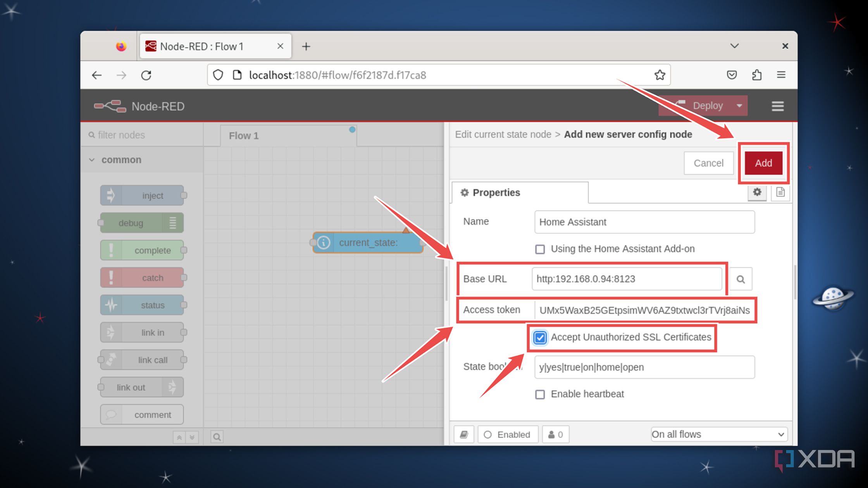Click the Add button to save config

pos(763,163)
